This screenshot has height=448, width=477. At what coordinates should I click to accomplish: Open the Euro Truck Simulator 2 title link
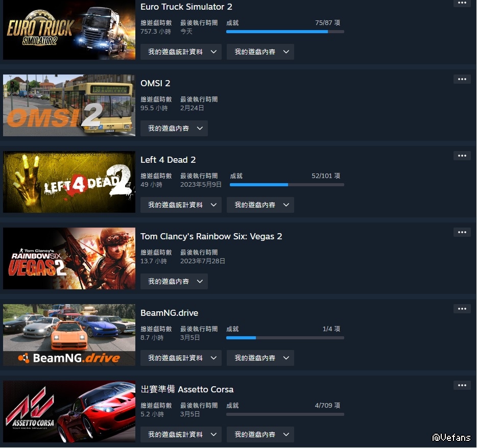tap(186, 7)
